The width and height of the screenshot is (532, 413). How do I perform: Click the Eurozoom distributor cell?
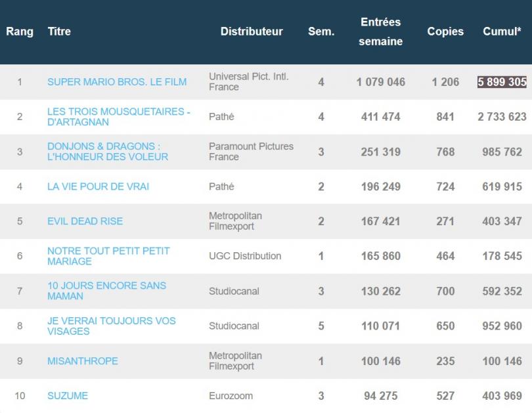click(231, 396)
